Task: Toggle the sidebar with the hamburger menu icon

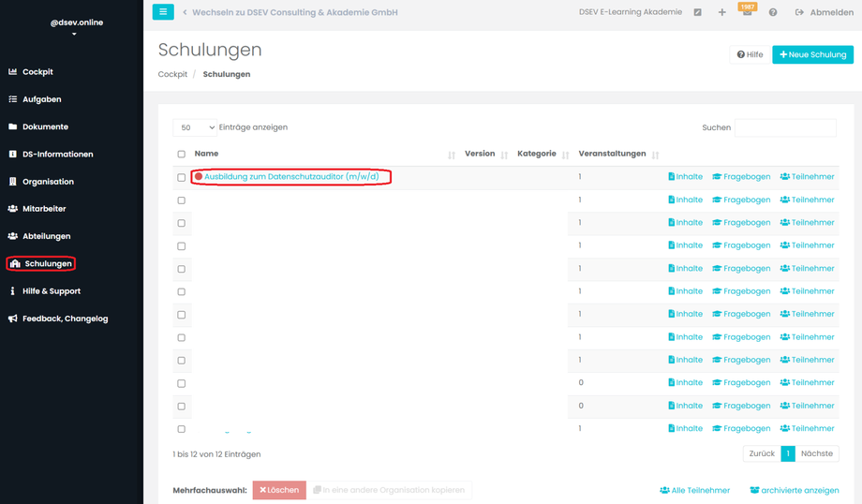Action: [163, 11]
